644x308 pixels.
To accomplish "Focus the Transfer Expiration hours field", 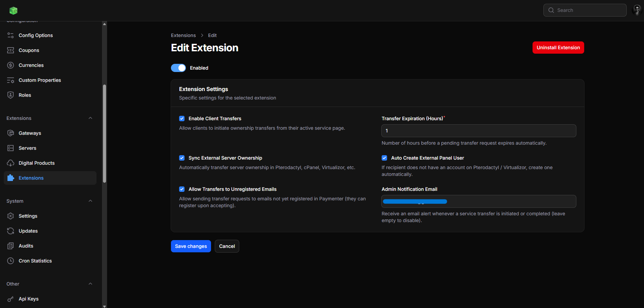I will tap(479, 131).
